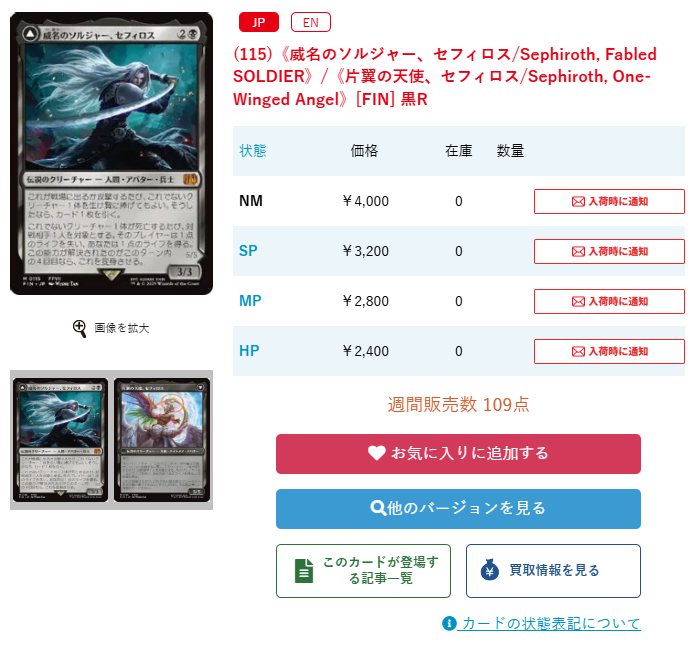Select the One-Winged Angel back face thumbnail
This screenshot has width=697, height=646.
pyautogui.click(x=162, y=440)
